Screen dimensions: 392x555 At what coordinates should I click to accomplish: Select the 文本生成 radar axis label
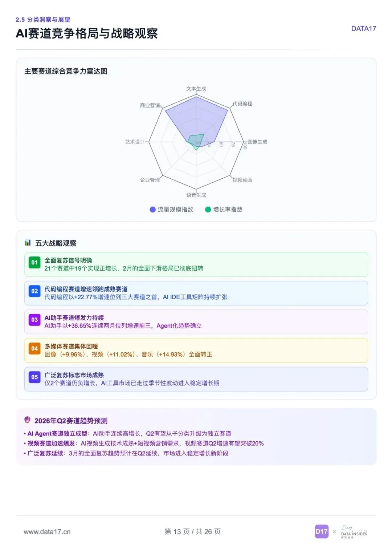196,89
